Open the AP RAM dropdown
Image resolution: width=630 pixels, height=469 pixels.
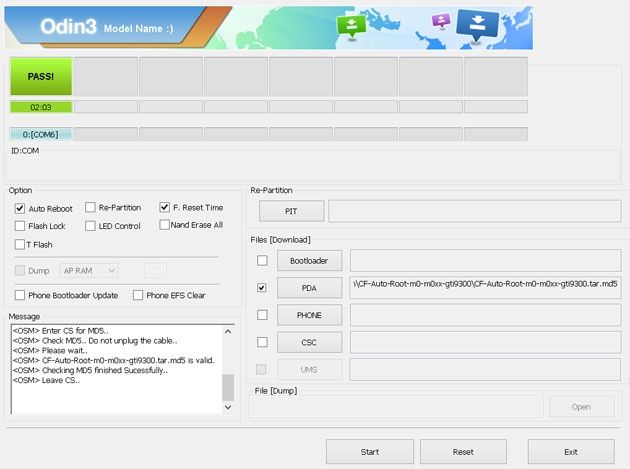pos(89,270)
